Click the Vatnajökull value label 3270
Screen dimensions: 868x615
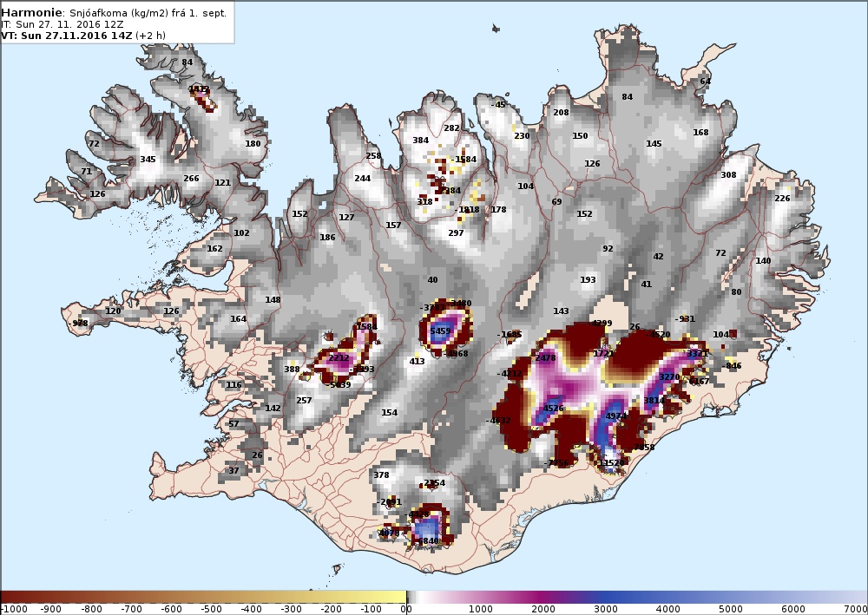click(x=669, y=377)
